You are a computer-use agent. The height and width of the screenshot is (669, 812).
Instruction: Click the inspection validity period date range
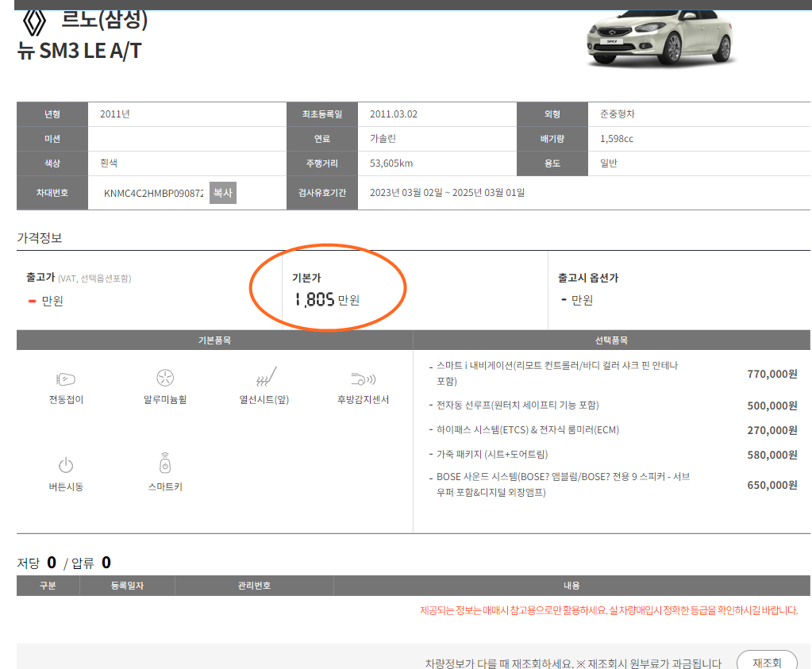(447, 193)
